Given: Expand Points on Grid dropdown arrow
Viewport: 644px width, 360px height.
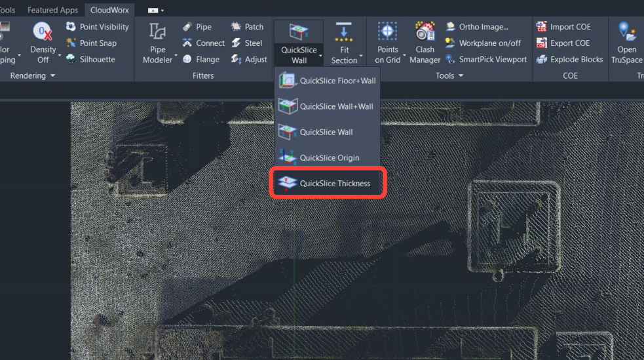Looking at the screenshot, I should (x=404, y=55).
